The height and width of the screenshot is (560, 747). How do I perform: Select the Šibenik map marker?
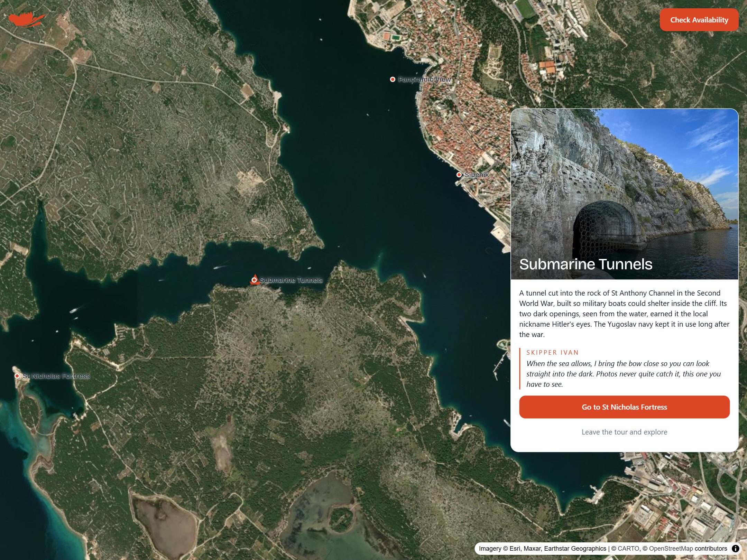(459, 175)
